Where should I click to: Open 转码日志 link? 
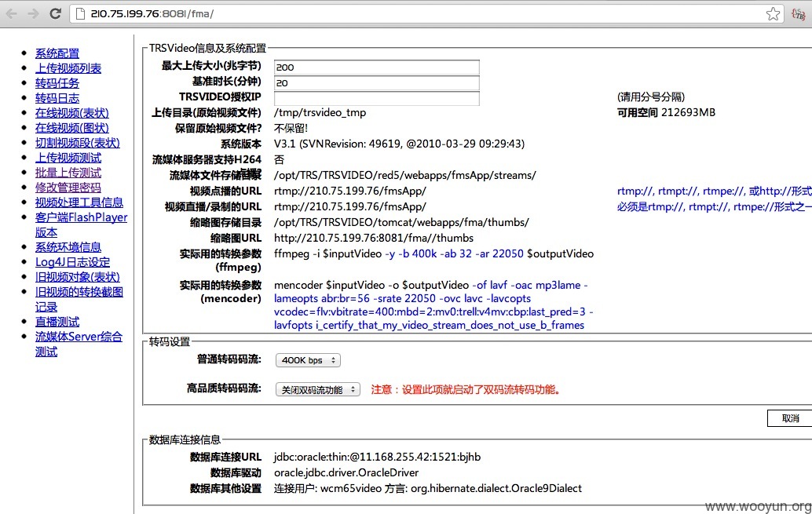pyautogui.click(x=57, y=98)
